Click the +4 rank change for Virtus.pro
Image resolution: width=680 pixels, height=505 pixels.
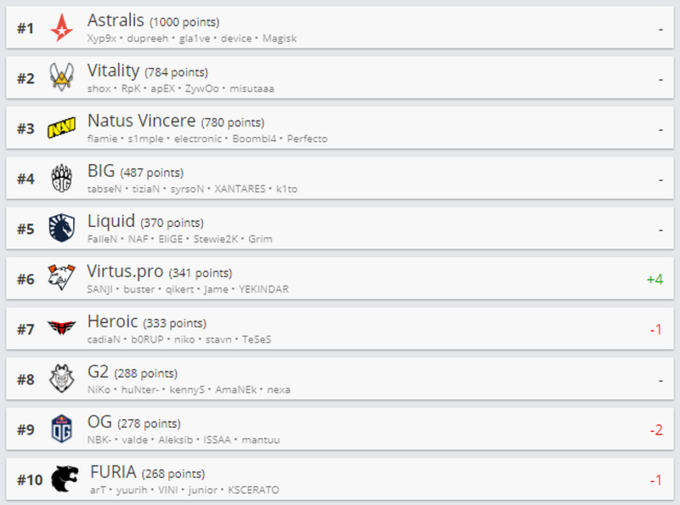click(655, 279)
